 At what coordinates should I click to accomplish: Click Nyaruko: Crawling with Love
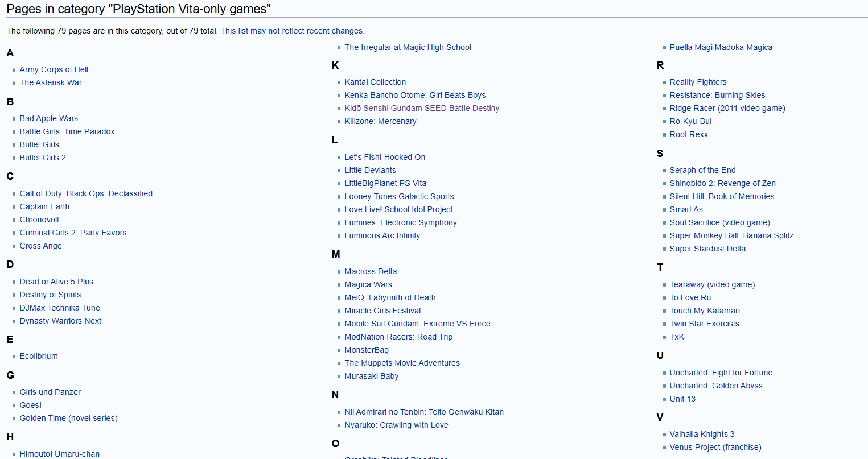pyautogui.click(x=396, y=425)
